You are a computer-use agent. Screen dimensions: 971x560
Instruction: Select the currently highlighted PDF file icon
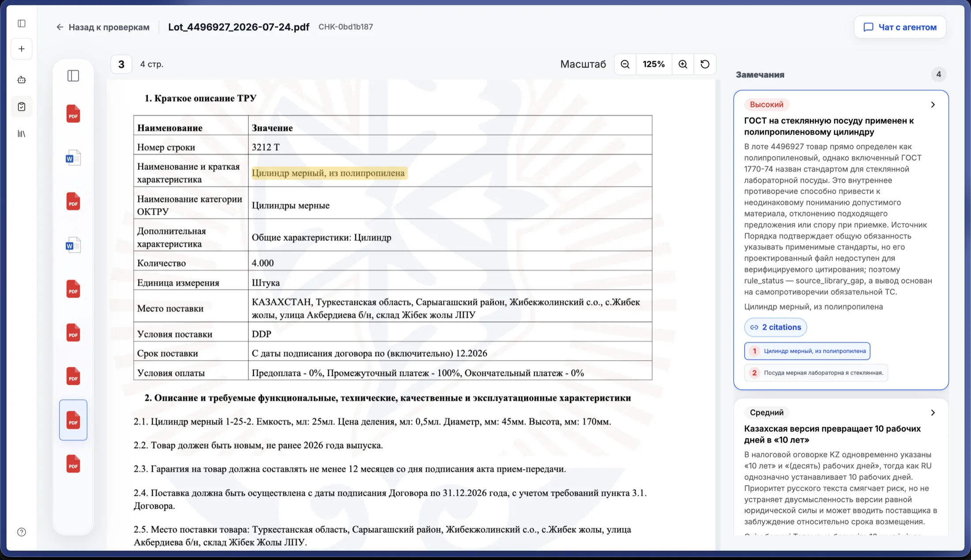(x=73, y=420)
